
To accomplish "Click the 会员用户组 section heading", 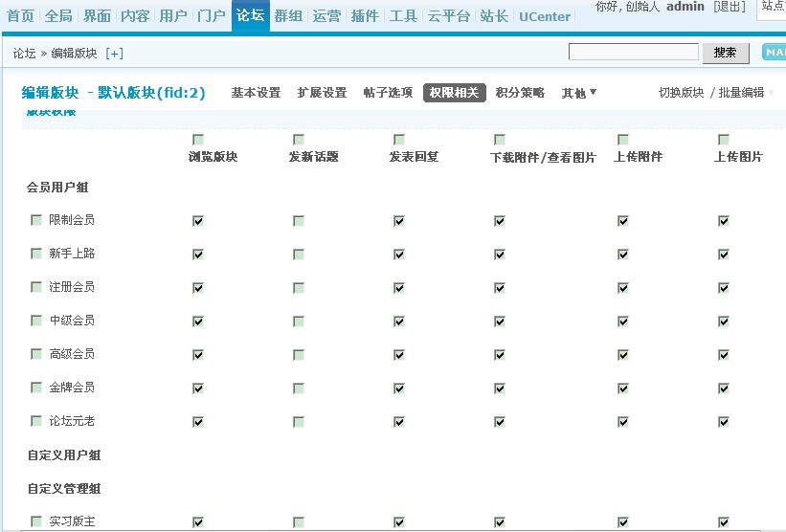I will click(57, 188).
